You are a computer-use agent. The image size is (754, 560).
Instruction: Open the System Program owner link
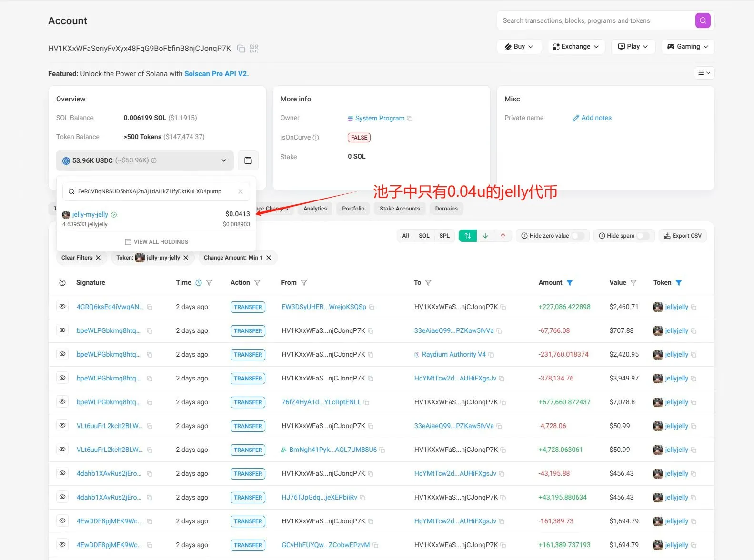coord(380,118)
